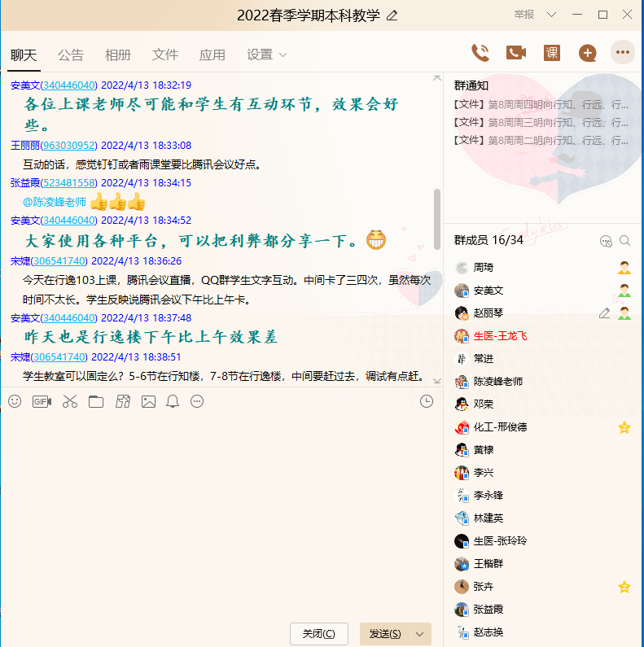
Task: Switch to the 公告 tab
Action: [71, 55]
